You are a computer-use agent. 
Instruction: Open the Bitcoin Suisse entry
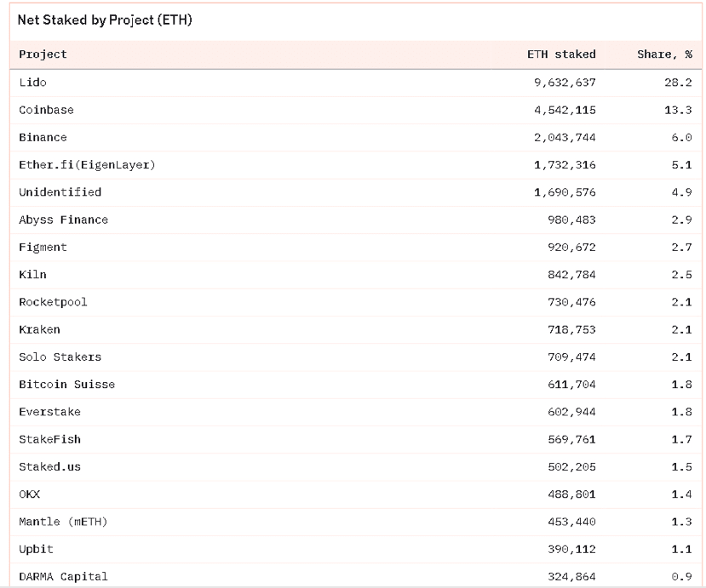(x=66, y=385)
